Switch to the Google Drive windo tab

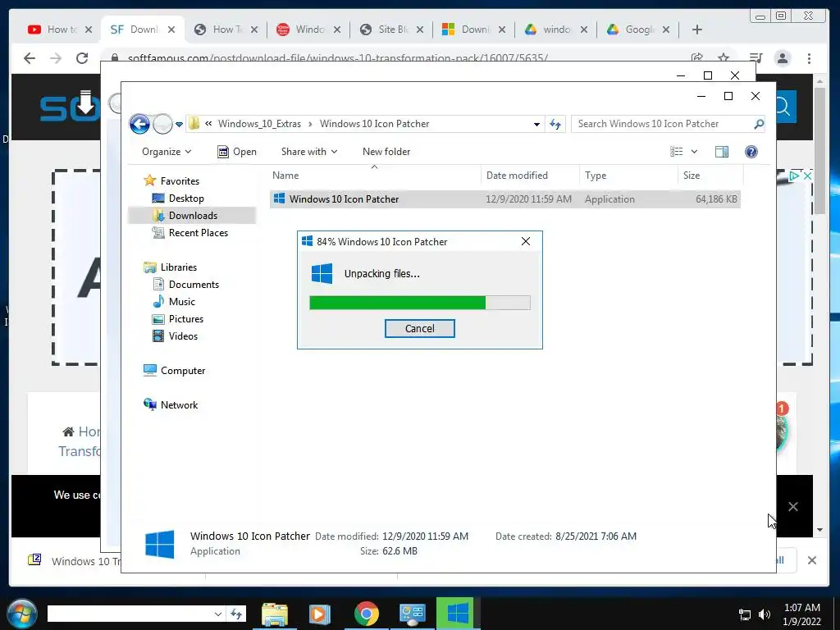555,30
